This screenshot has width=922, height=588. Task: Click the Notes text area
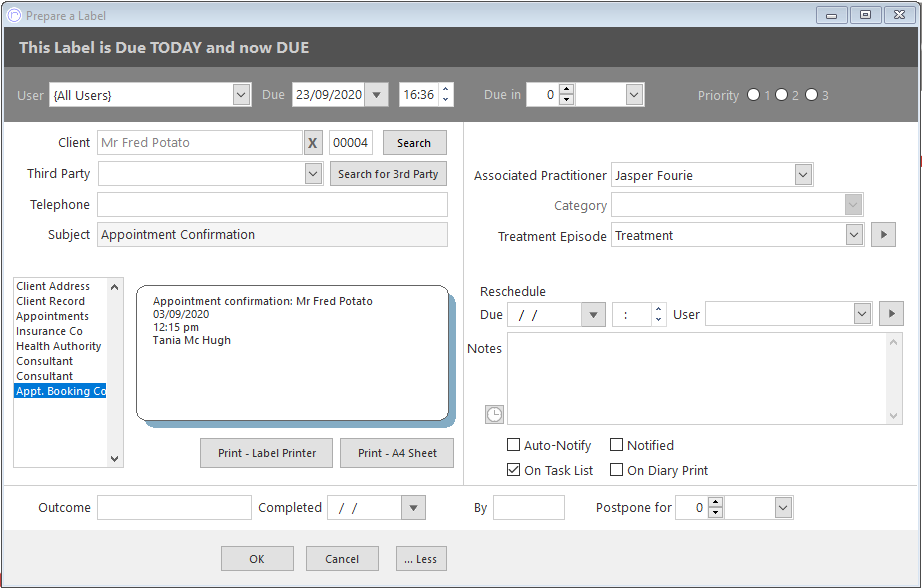point(697,378)
